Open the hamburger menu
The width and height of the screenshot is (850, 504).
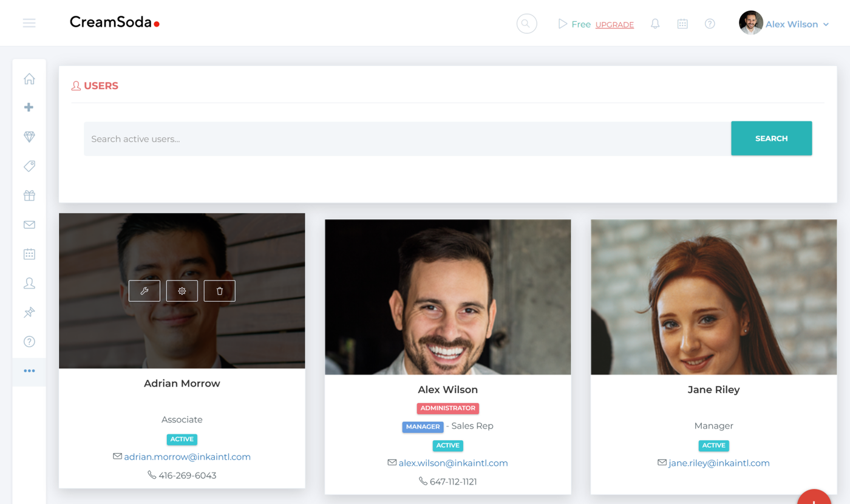pyautogui.click(x=29, y=23)
